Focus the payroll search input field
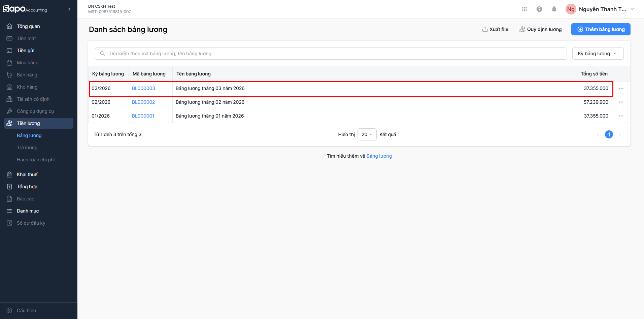 333,54
